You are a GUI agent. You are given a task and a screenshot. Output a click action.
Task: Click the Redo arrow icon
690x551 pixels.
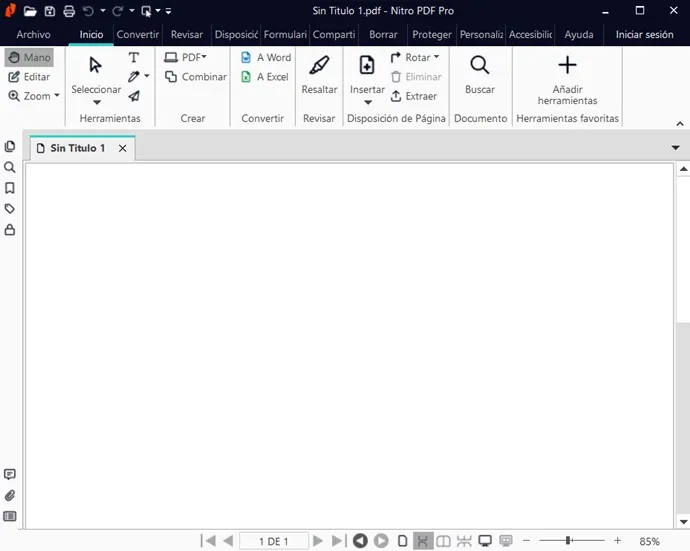[117, 11]
